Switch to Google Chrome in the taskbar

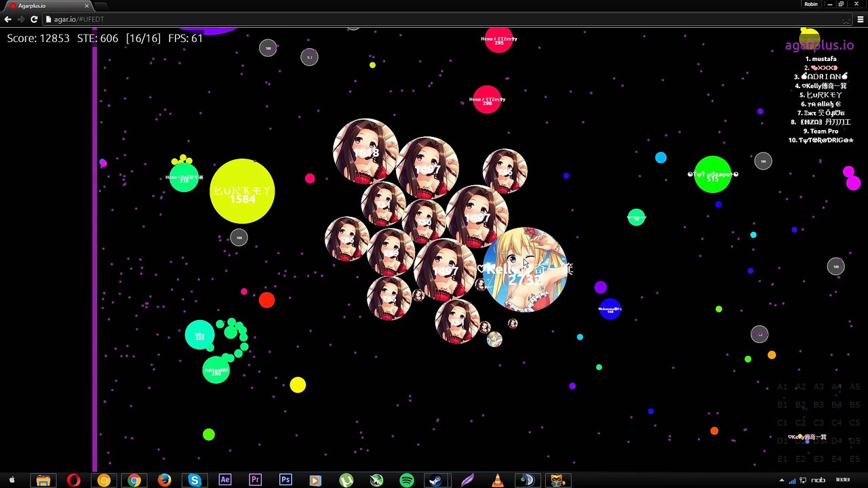click(134, 481)
